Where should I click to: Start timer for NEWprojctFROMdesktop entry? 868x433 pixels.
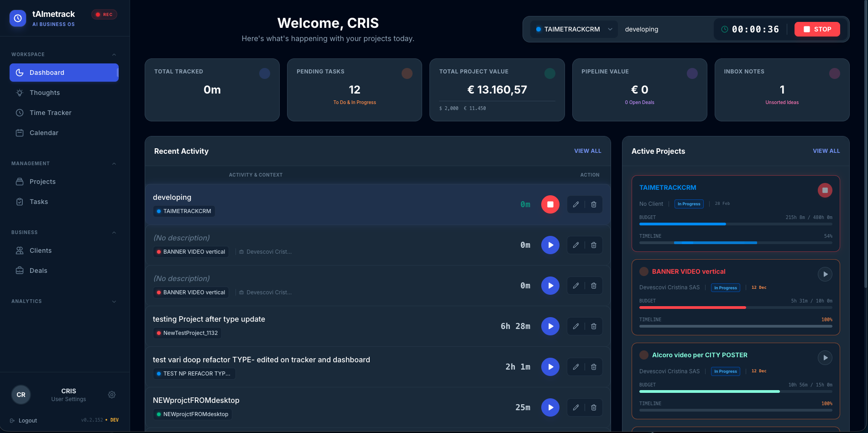550,407
